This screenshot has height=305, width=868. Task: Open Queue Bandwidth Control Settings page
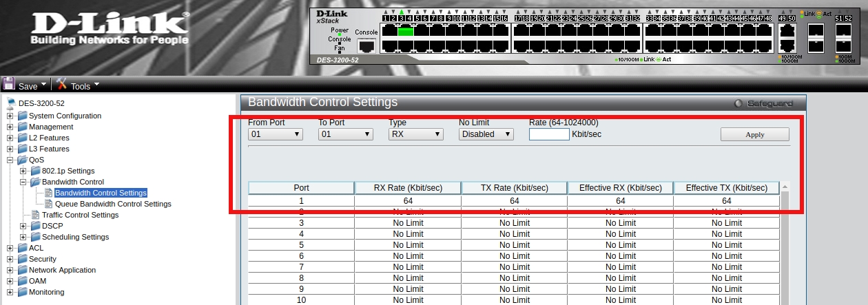click(x=113, y=204)
